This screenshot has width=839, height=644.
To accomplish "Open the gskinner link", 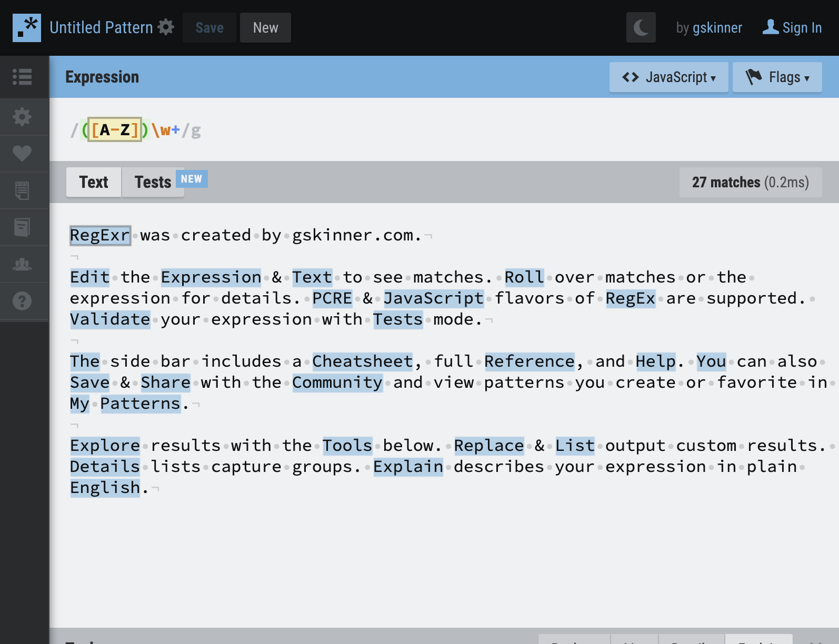I will pyautogui.click(x=717, y=28).
